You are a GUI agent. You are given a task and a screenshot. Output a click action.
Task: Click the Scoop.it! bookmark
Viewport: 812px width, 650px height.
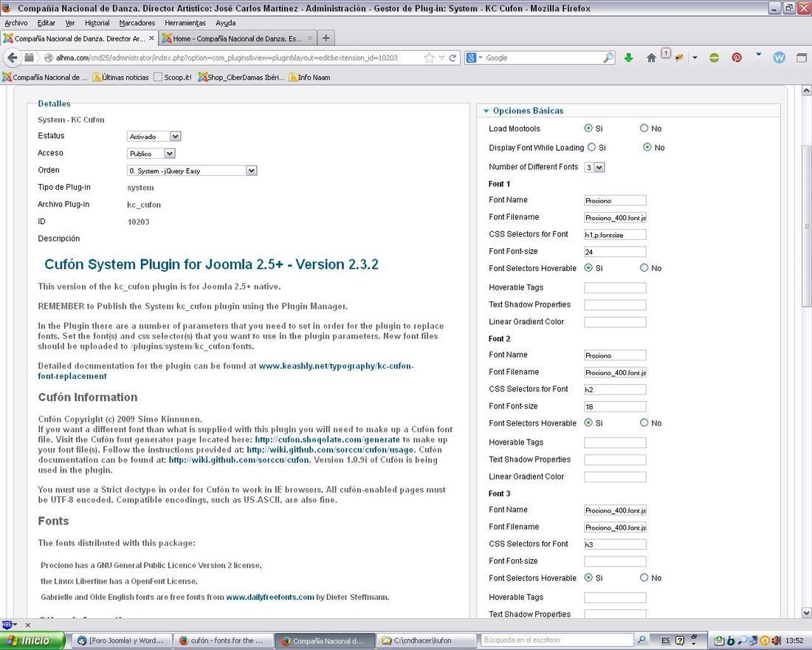tap(173, 78)
